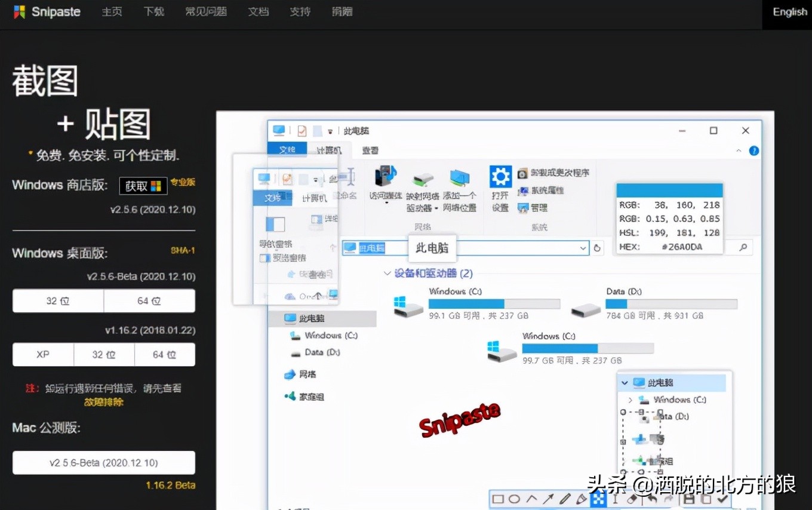
Task: Click the copy-to-clipboard icon in toolbar
Action: 705,499
